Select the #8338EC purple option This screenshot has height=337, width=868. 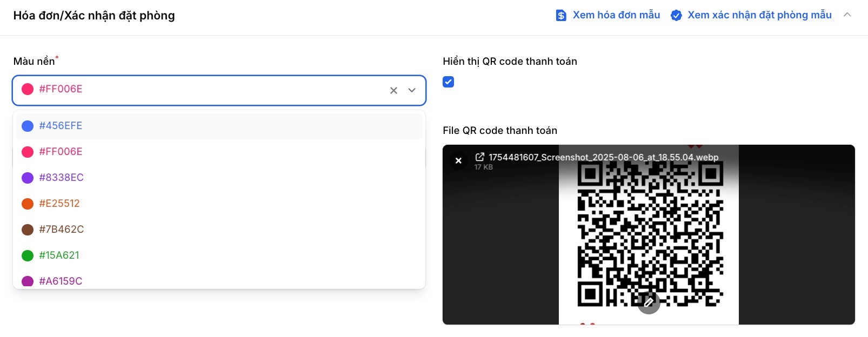click(x=219, y=178)
